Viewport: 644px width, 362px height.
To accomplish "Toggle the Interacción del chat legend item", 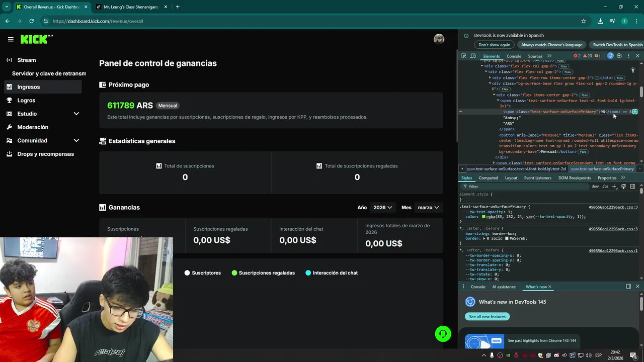I will pyautogui.click(x=331, y=273).
